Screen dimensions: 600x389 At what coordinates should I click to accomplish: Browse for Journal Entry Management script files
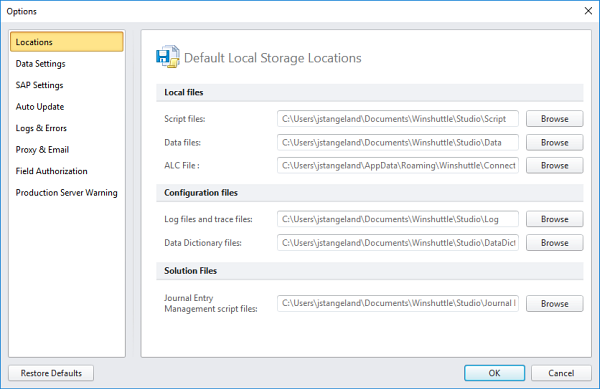point(554,303)
